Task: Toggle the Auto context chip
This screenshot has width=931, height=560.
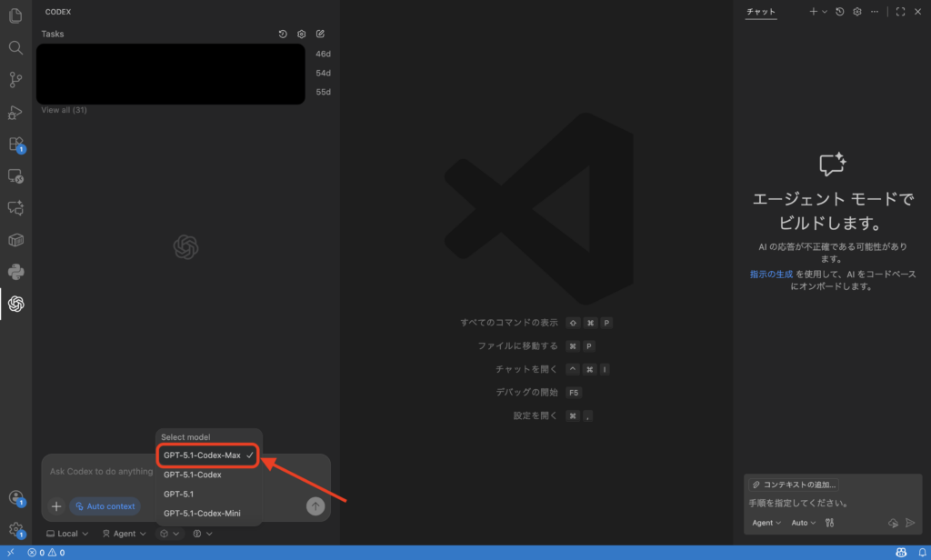Action: coord(105,506)
